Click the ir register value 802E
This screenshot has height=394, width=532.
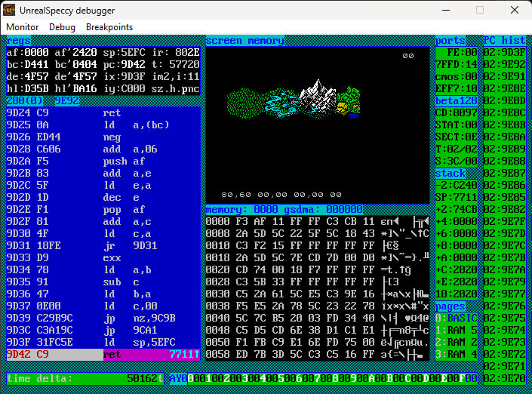point(187,53)
